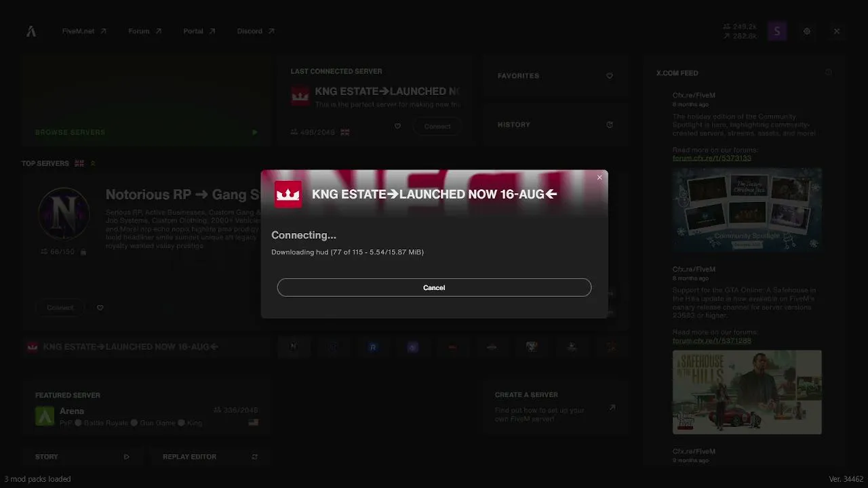The height and width of the screenshot is (488, 868).
Task: Click the FiveM logo in top bar
Action: (31, 31)
